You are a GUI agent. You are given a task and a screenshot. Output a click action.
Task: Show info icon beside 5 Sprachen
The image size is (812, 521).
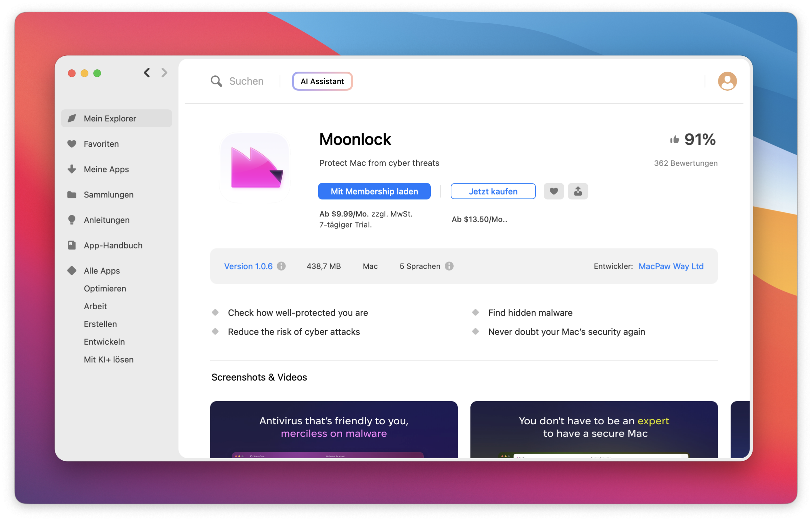(449, 266)
